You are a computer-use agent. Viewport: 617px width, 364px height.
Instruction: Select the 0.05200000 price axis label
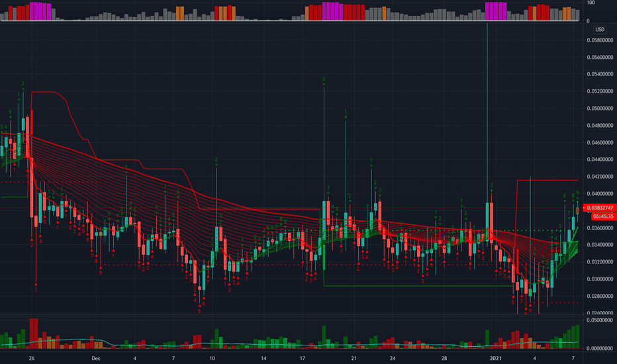(600, 91)
